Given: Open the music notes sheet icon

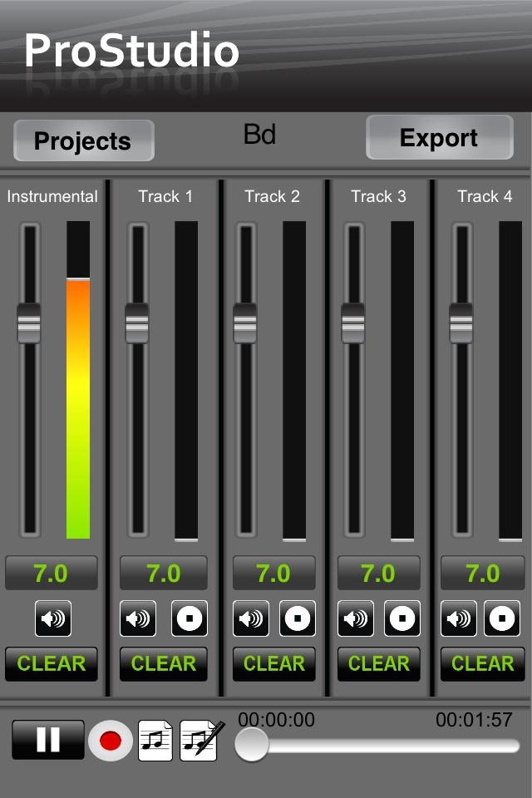Looking at the screenshot, I should pyautogui.click(x=155, y=741).
